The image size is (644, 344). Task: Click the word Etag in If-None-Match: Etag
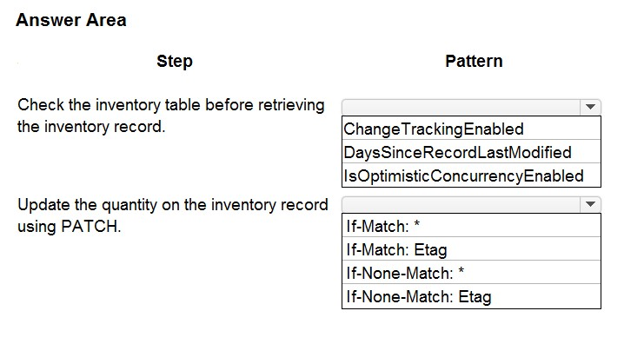point(475,296)
